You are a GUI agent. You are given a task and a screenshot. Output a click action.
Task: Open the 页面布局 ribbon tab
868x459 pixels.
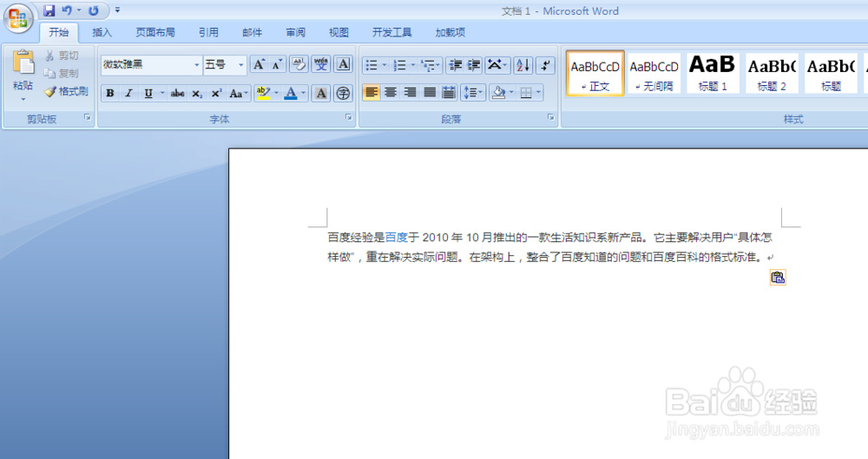point(155,33)
